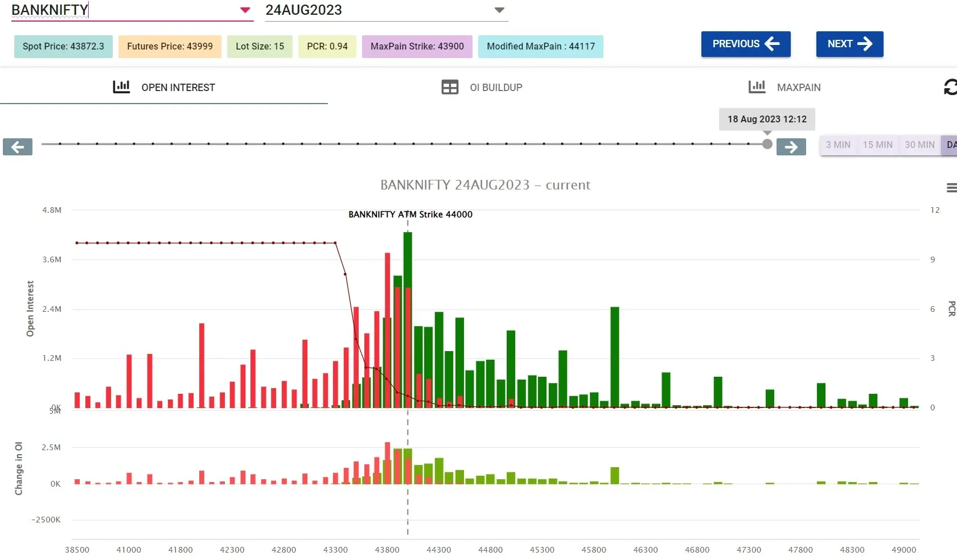Select the 3 MIN interval
This screenshot has height=560, width=957.
pos(838,145)
